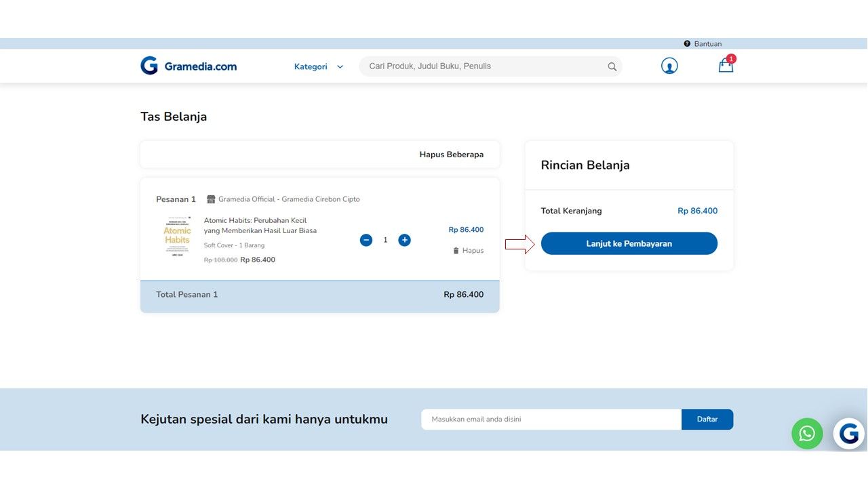Screen dimensions: 868x488
Task: Click Hapus Beberapa to remove several items
Action: point(452,155)
